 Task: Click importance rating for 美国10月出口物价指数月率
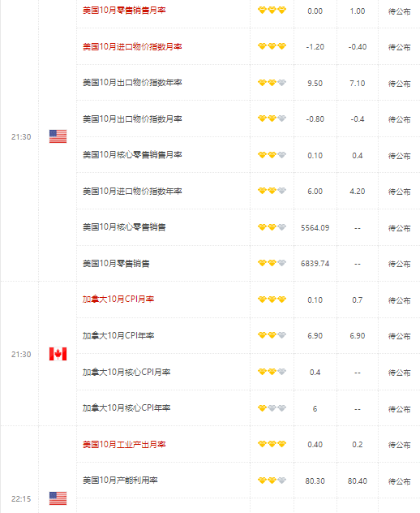coord(272,119)
